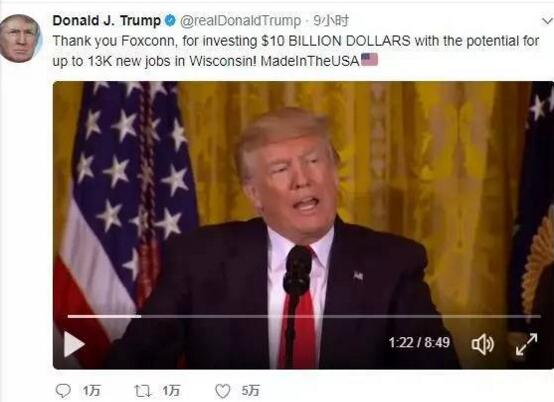The width and height of the screenshot is (554, 402).
Task: View the 5万 likes count
Action: point(251,391)
